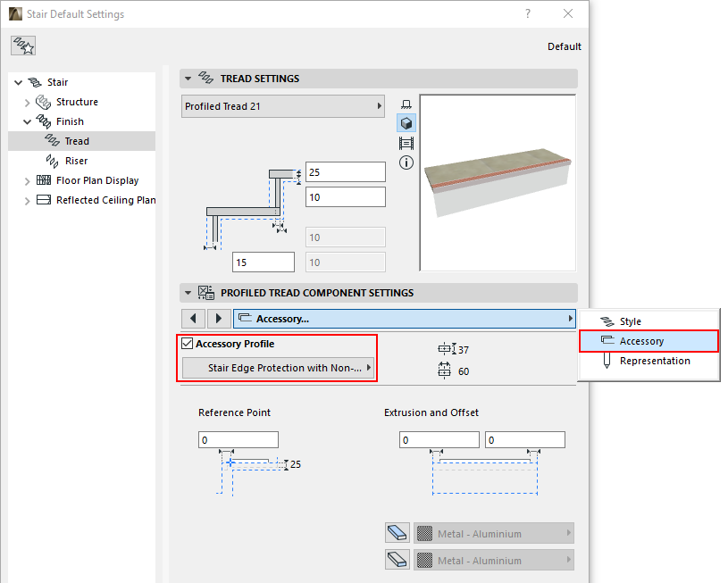Go to next component page arrow
Viewport: 728px width, 583px height.
click(219, 319)
